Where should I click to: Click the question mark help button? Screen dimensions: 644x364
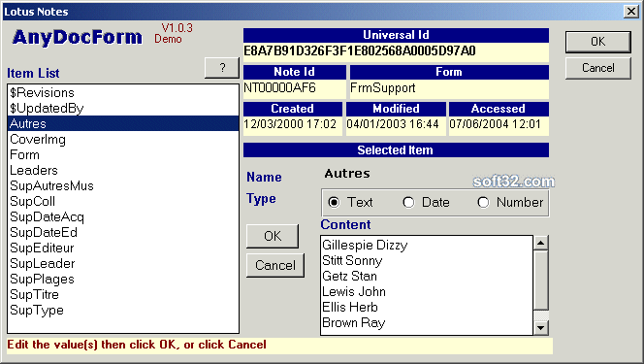(222, 68)
